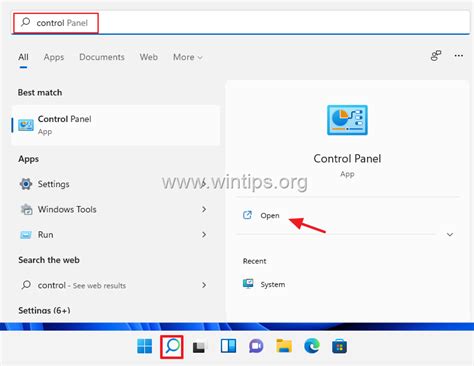Expand the control web results arrow
The height and width of the screenshot is (366, 474).
point(204,285)
